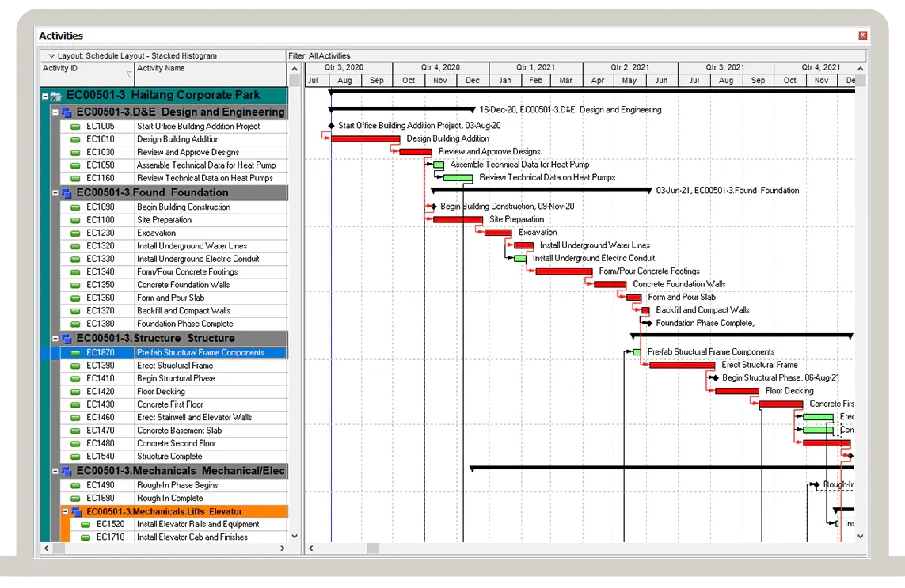Click the Activity ID sort arrow
Viewport: 905px width, 588px height.
tap(129, 74)
